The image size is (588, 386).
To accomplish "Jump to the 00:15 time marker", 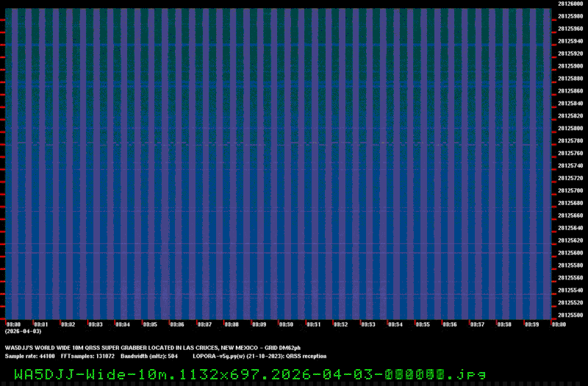I will coord(422,324).
